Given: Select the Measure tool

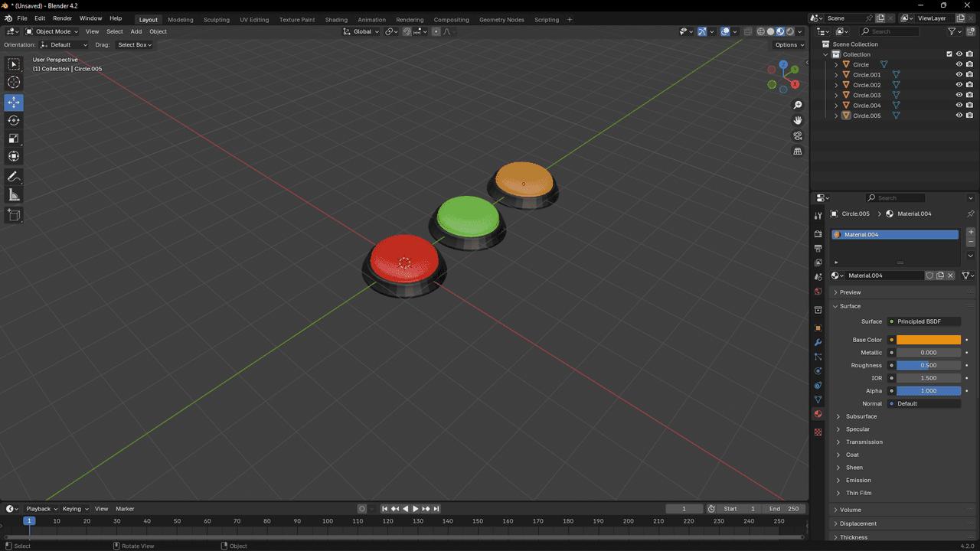Looking at the screenshot, I should pyautogui.click(x=14, y=195).
